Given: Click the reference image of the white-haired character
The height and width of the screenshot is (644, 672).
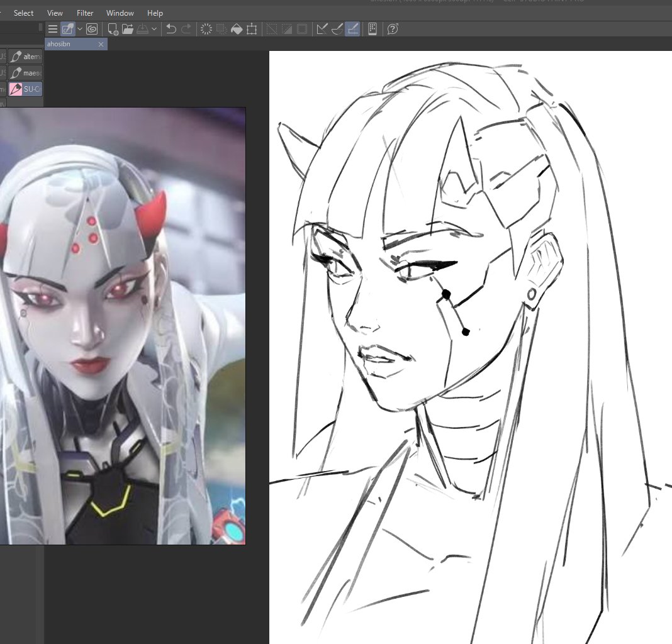Looking at the screenshot, I should coord(123,326).
